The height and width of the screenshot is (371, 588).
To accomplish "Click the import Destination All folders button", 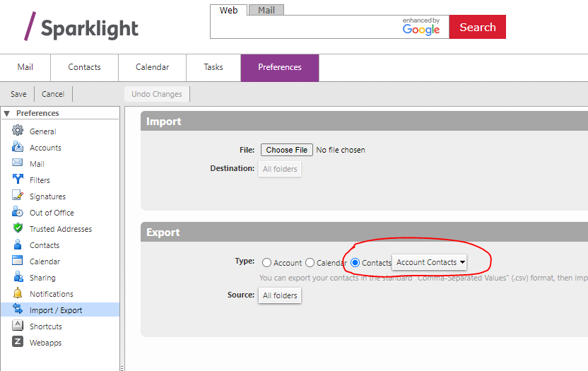I will tap(280, 169).
